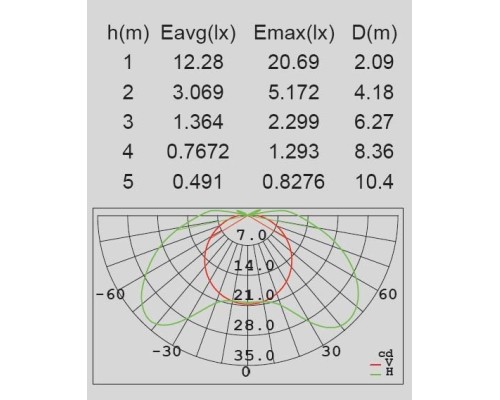Click the red V legend entry
This screenshot has width=500, height=400.
pyautogui.click(x=382, y=363)
